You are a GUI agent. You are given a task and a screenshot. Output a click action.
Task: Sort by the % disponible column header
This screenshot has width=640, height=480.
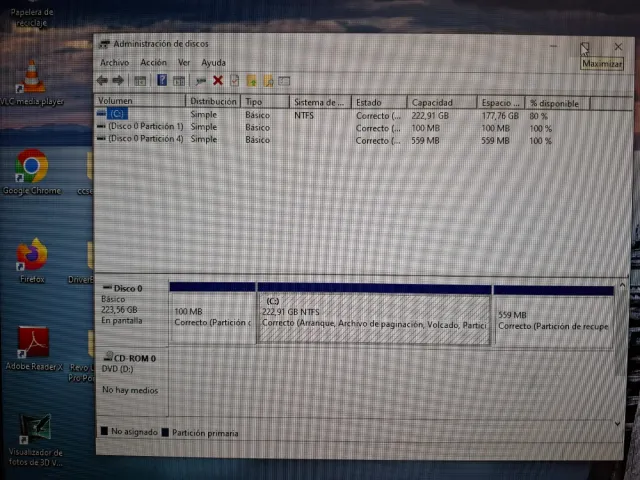(558, 104)
